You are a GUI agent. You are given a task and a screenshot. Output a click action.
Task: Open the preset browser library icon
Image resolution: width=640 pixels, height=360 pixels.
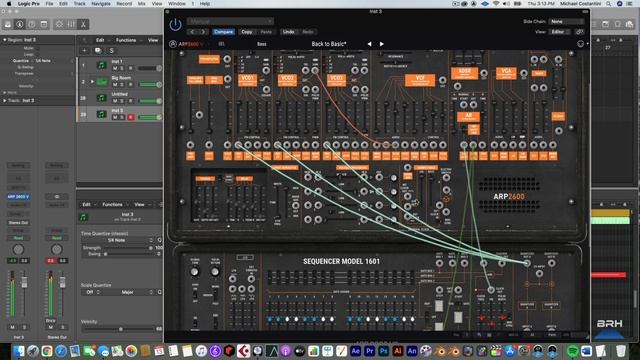(221, 44)
